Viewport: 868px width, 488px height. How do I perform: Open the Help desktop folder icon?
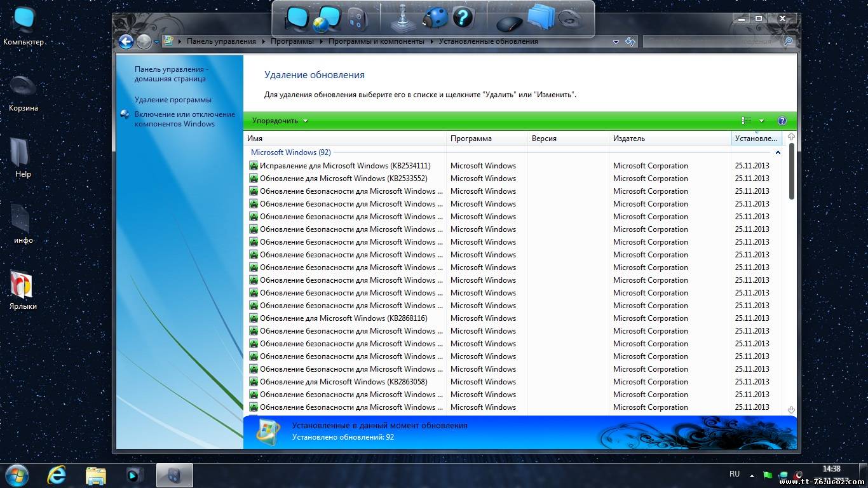[x=23, y=158]
